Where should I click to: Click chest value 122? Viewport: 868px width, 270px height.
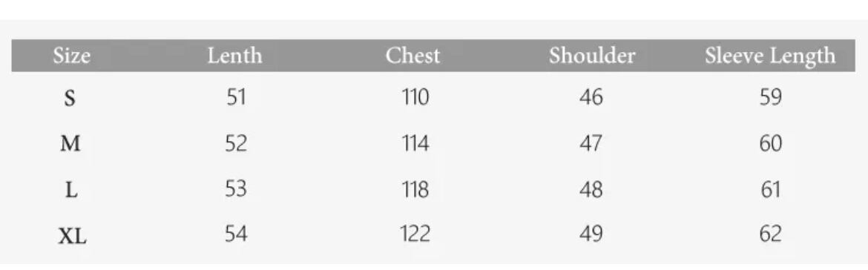click(x=415, y=234)
